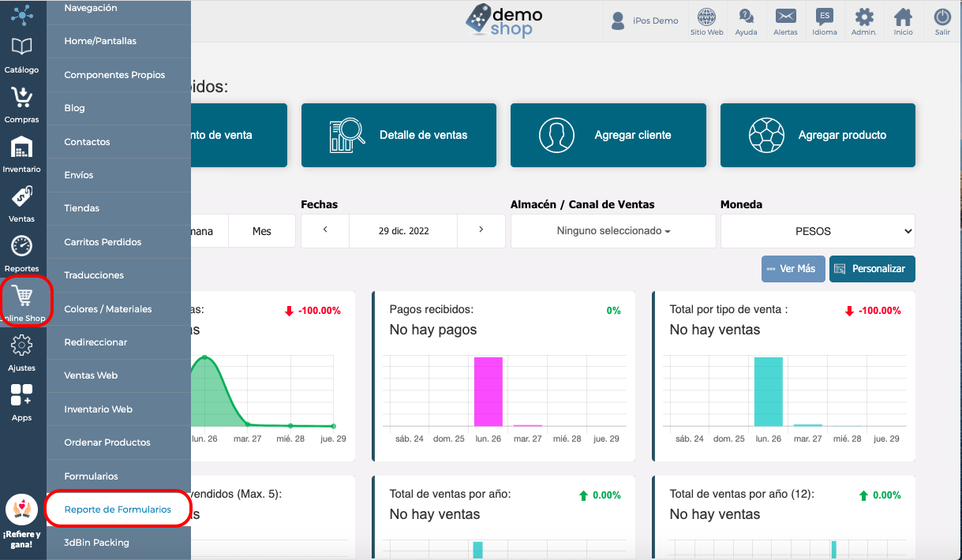The height and width of the screenshot is (560, 962).
Task: Click the Personalizar button
Action: tap(872, 269)
